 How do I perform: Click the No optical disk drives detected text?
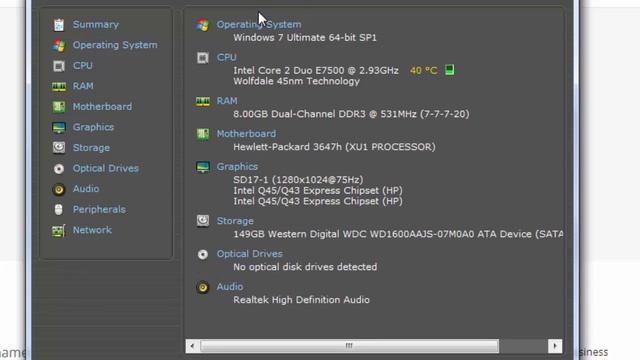tap(305, 267)
